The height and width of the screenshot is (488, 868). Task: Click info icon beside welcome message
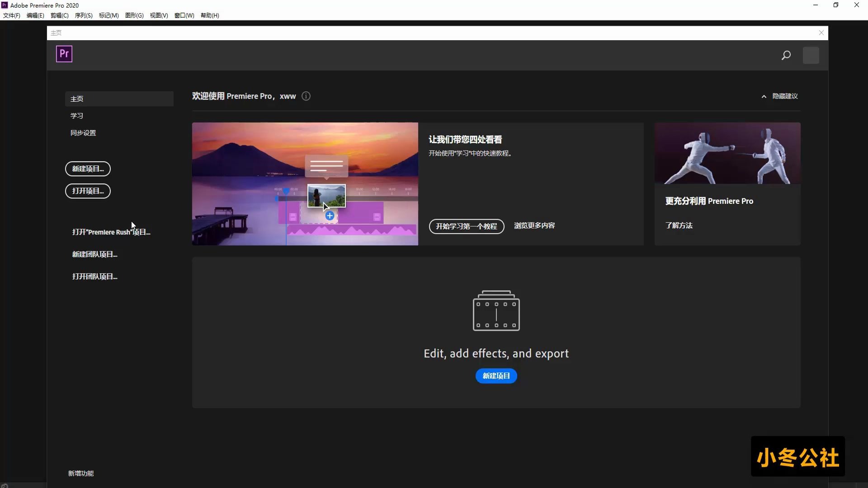tap(306, 96)
